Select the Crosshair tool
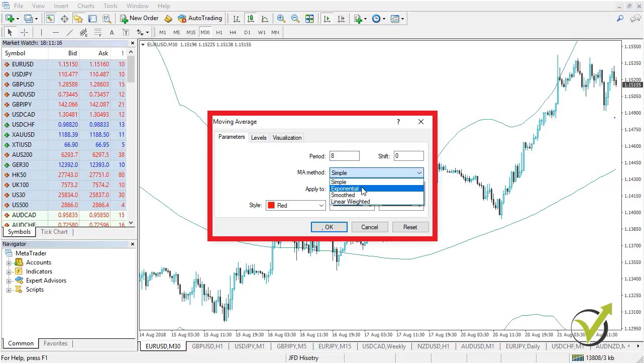Image resolution: width=644 pixels, height=363 pixels. click(24, 32)
